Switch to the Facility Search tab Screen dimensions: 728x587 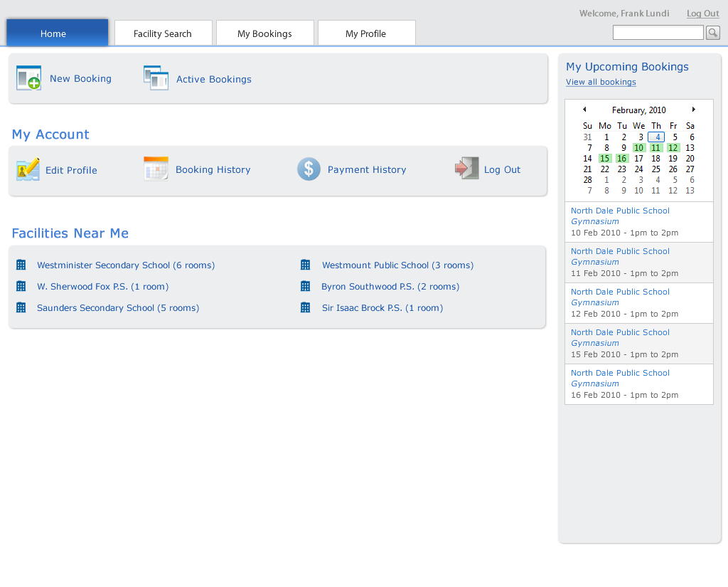163,33
